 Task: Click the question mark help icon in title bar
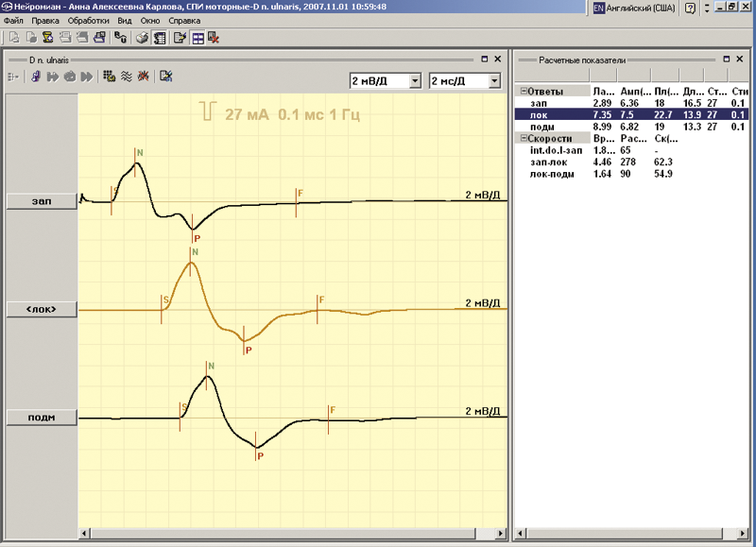tap(690, 9)
